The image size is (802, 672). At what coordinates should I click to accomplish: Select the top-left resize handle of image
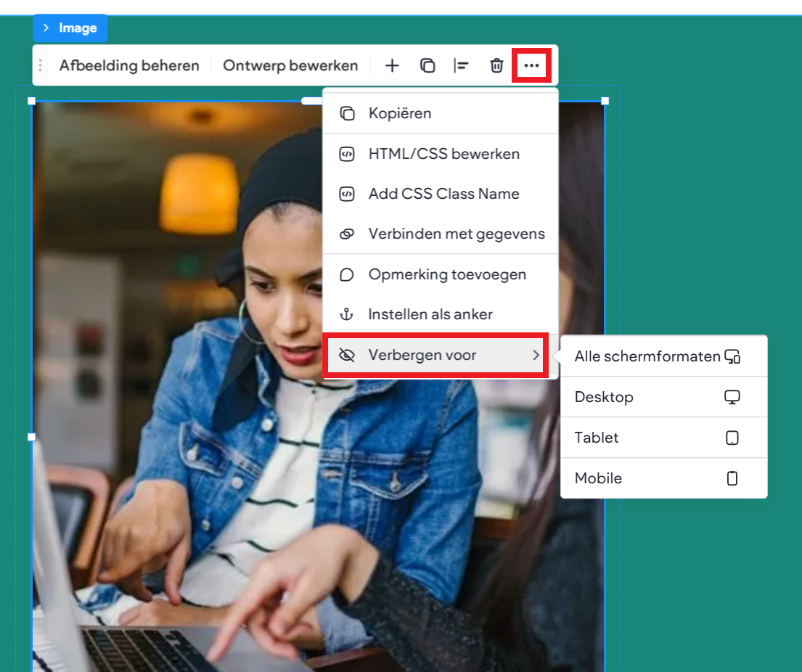click(x=32, y=102)
